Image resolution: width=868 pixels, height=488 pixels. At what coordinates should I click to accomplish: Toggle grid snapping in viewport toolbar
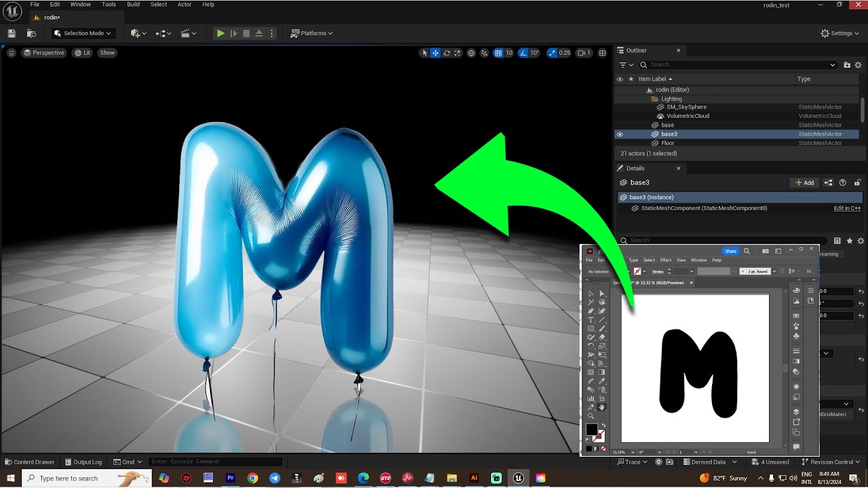tap(498, 53)
